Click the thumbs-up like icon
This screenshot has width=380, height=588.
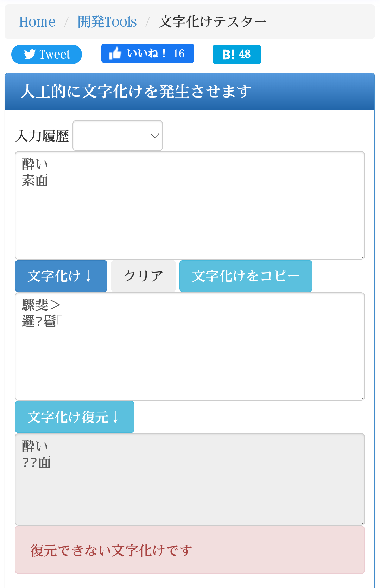115,54
